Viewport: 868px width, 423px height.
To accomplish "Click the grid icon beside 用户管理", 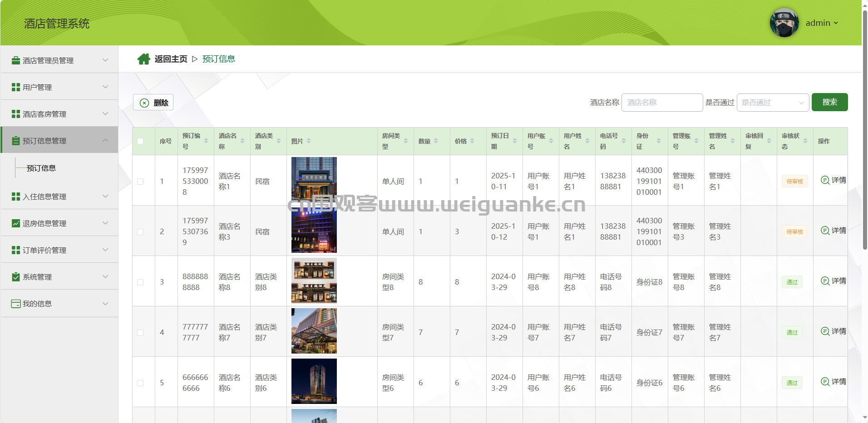I will [16, 87].
